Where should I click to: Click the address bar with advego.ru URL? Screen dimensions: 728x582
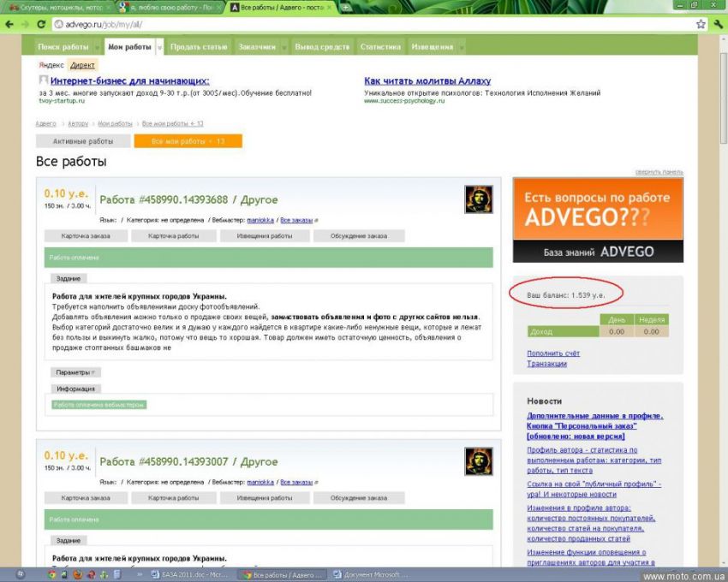tap(372, 24)
